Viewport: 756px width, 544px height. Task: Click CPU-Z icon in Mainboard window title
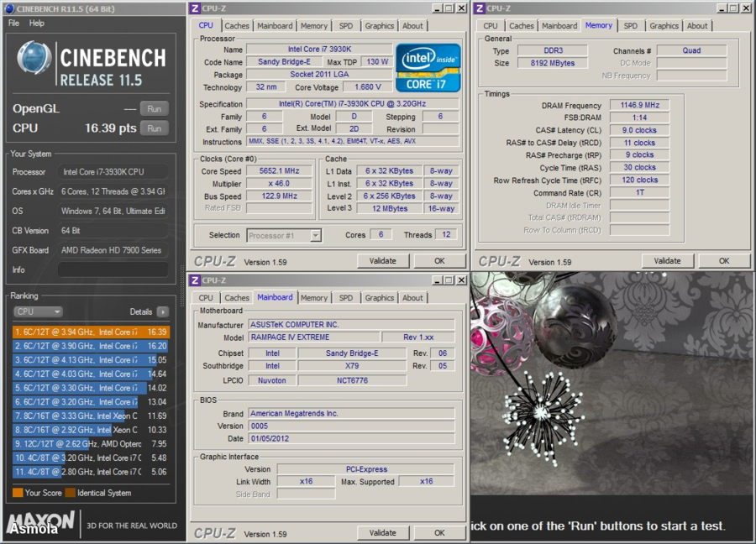(195, 280)
